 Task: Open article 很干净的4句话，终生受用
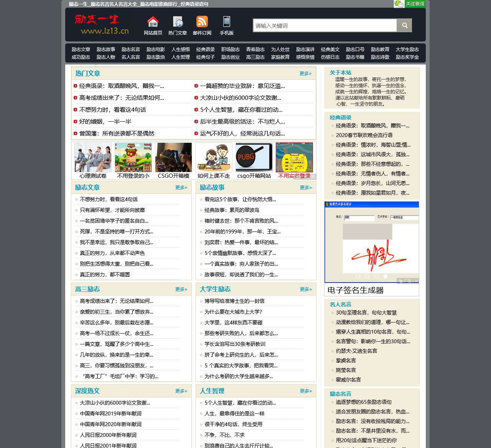click(233, 425)
